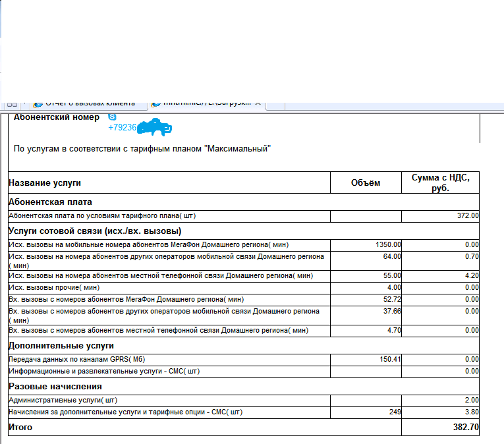This screenshot has width=504, height=444.
Task: Expand the tab list dropdown arrow
Action: [25, 104]
